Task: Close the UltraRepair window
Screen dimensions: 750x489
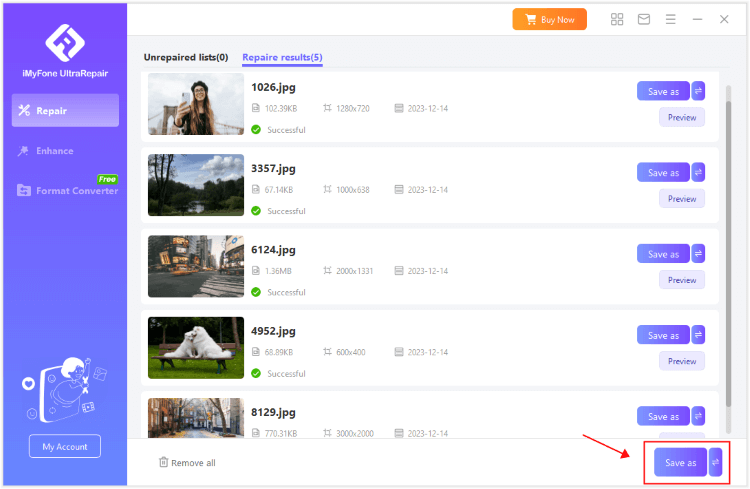Action: (x=724, y=19)
